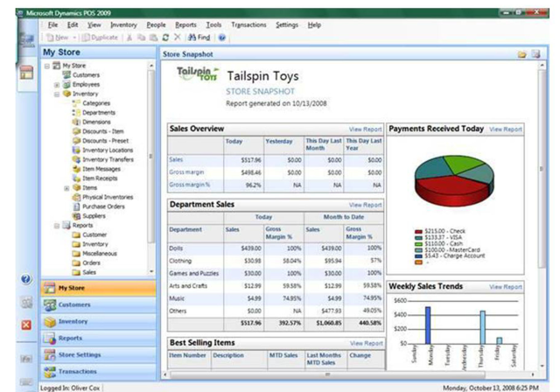
Task: Open the Tools menu
Action: click(213, 25)
